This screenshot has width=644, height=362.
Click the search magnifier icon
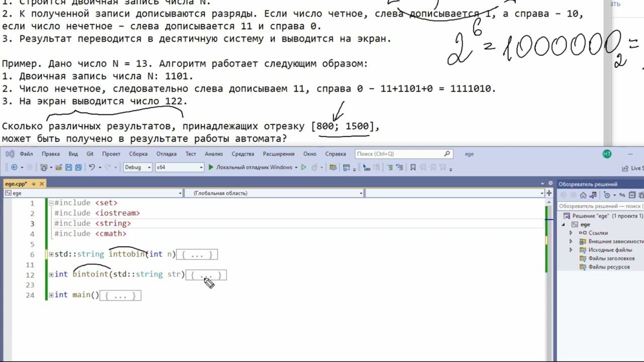(447, 154)
